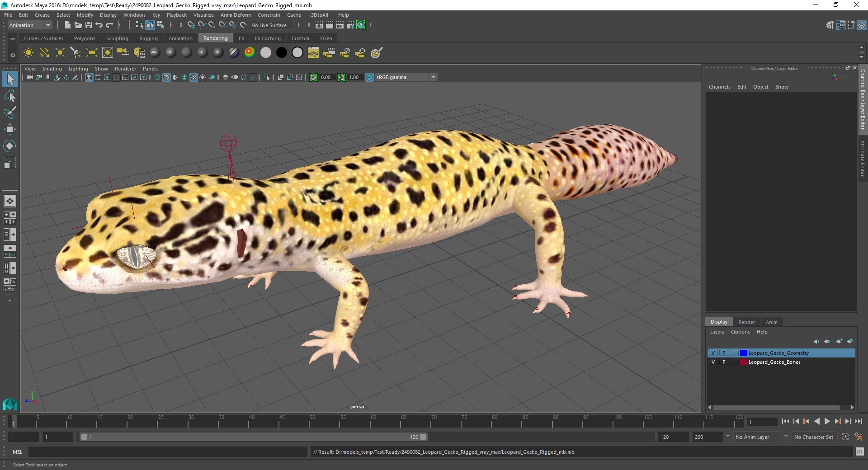
Task: Expand the sRGB gamma view transform dropdown
Action: click(x=433, y=77)
